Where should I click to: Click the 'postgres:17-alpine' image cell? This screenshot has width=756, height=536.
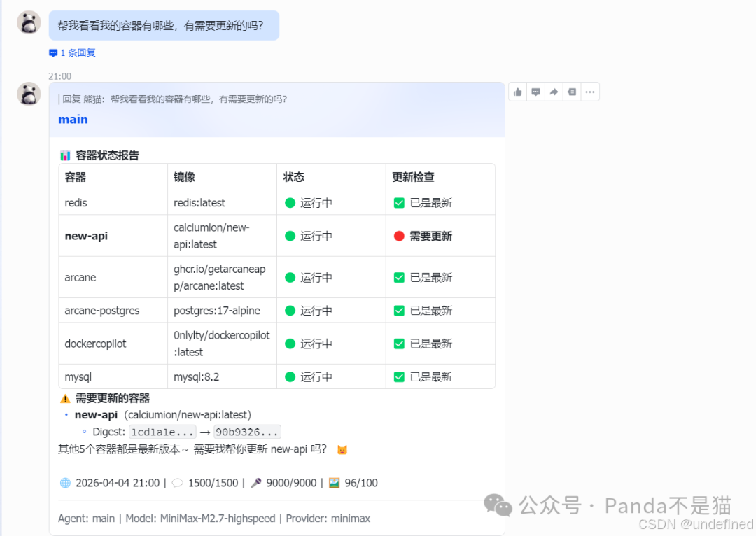[223, 311]
